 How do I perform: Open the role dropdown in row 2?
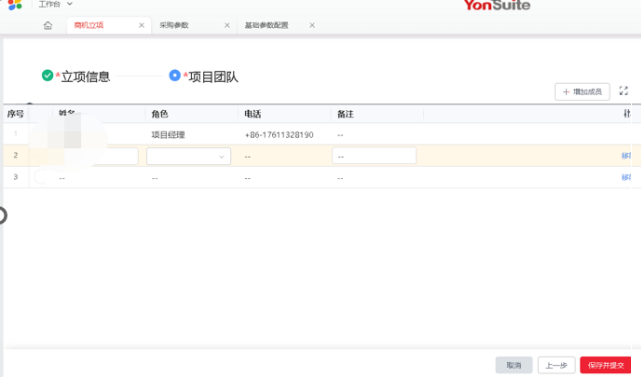(x=188, y=156)
